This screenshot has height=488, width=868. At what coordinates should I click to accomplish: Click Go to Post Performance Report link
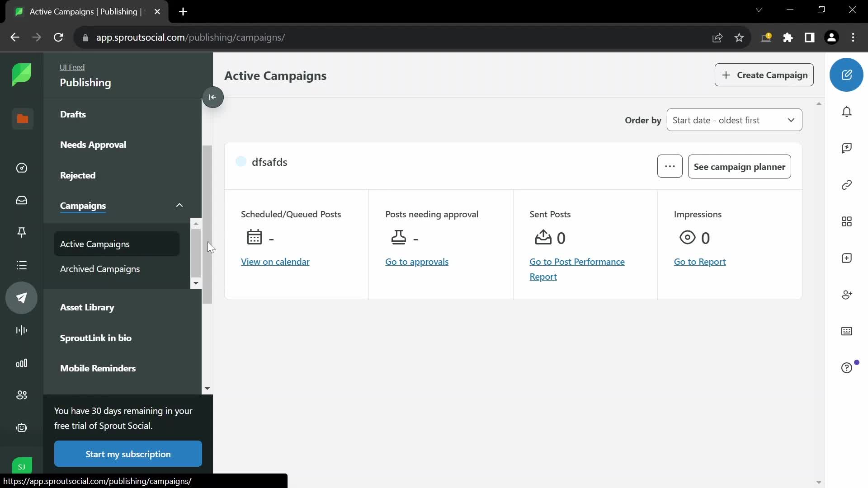tap(577, 269)
